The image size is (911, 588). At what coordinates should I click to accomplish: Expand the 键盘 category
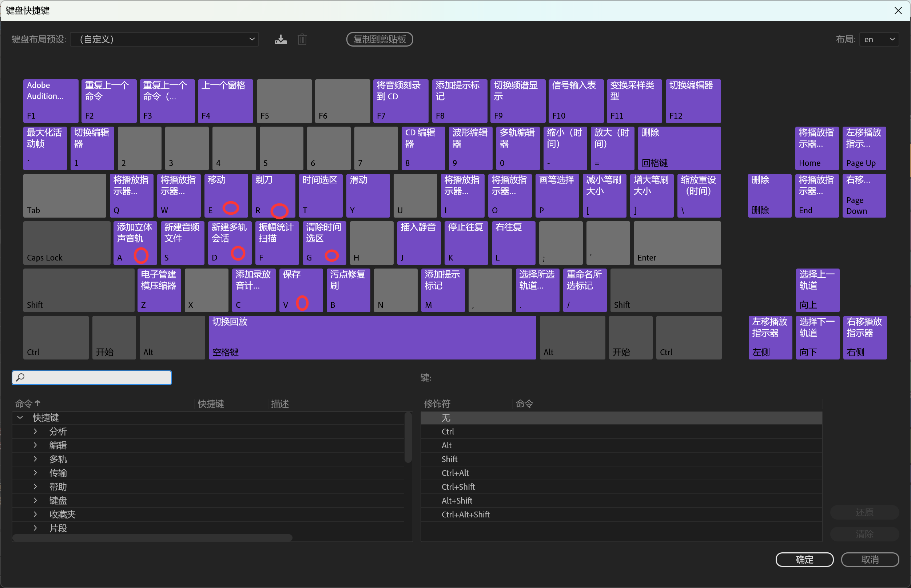click(35, 500)
